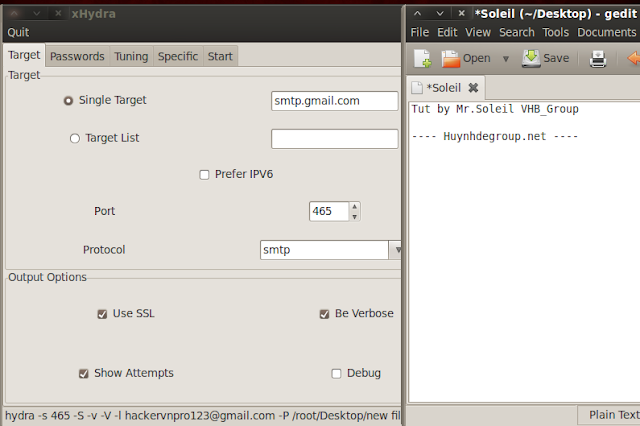Viewport: 640px width, 426px height.
Task: Toggle the Be Verbose checkbox
Action: (x=324, y=314)
